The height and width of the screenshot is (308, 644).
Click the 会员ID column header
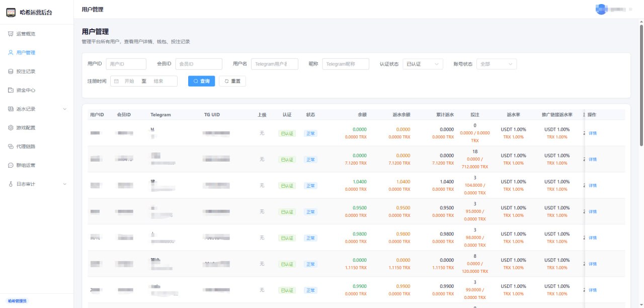pos(124,115)
